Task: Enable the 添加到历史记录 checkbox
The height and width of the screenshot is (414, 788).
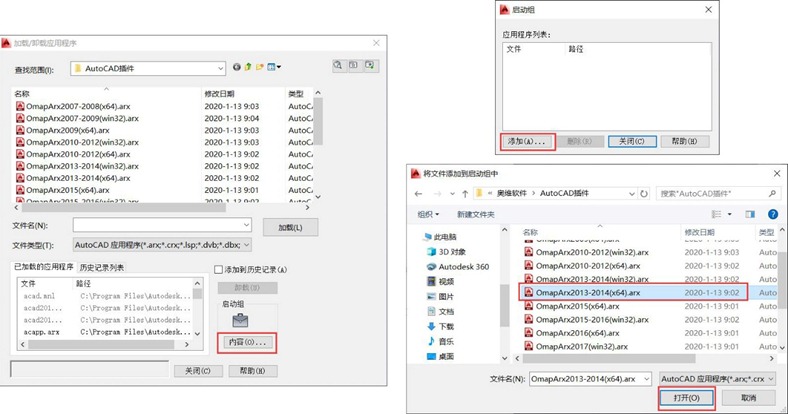Action: [219, 270]
